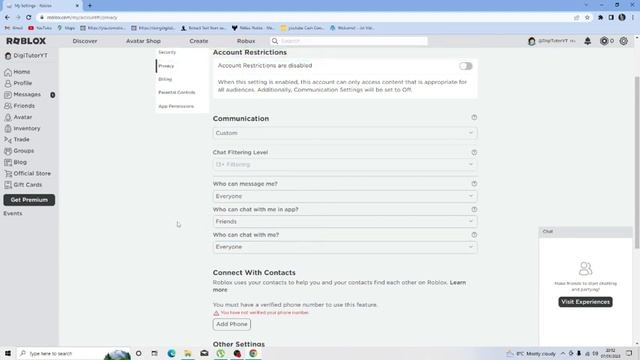Open Chrome from the taskbar
This screenshot has width=640, height=360.
click(x=253, y=353)
